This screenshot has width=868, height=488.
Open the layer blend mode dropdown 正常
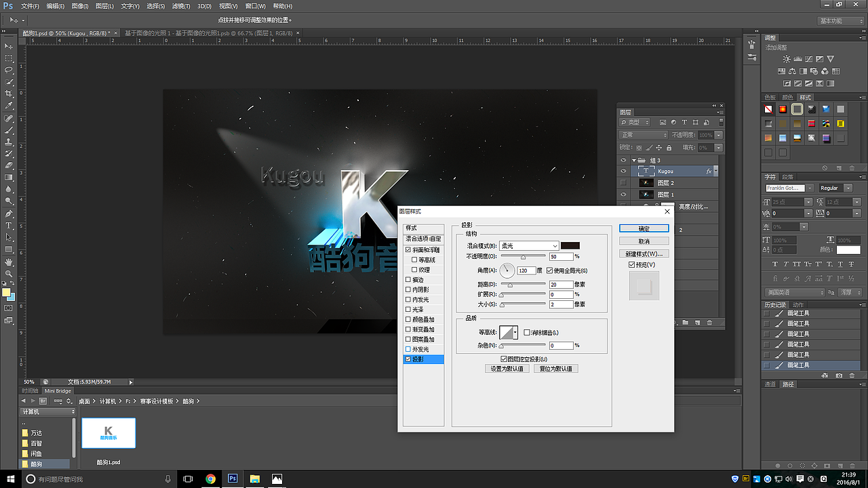(644, 135)
